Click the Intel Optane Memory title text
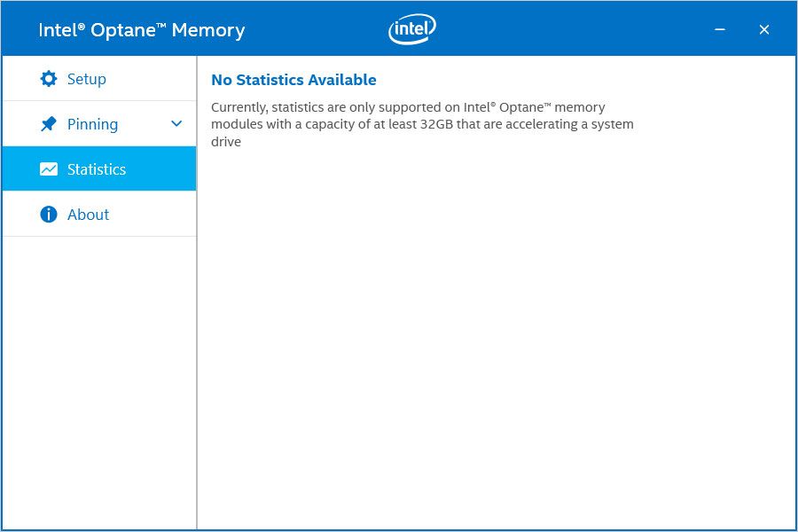This screenshot has height=532, width=798. pos(142,30)
